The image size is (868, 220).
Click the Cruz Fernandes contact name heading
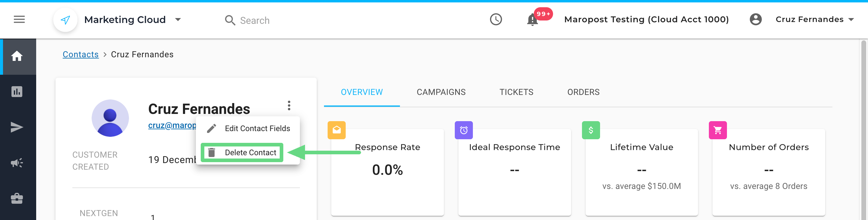(199, 109)
